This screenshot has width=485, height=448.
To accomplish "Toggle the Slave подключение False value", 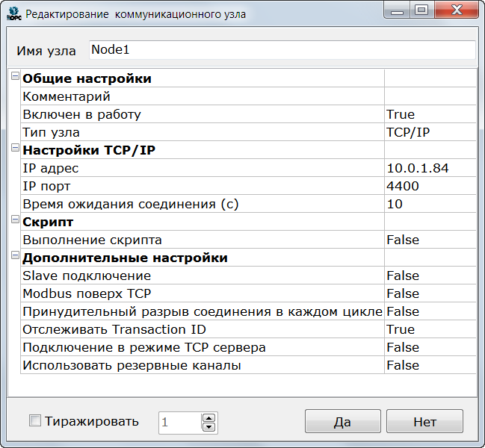I will [x=430, y=276].
